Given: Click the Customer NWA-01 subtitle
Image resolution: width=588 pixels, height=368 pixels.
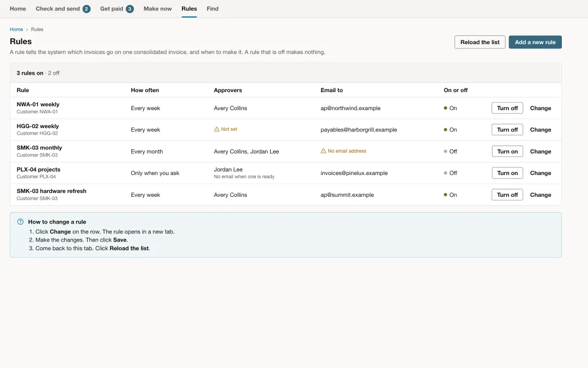Looking at the screenshot, I should 37,112.
